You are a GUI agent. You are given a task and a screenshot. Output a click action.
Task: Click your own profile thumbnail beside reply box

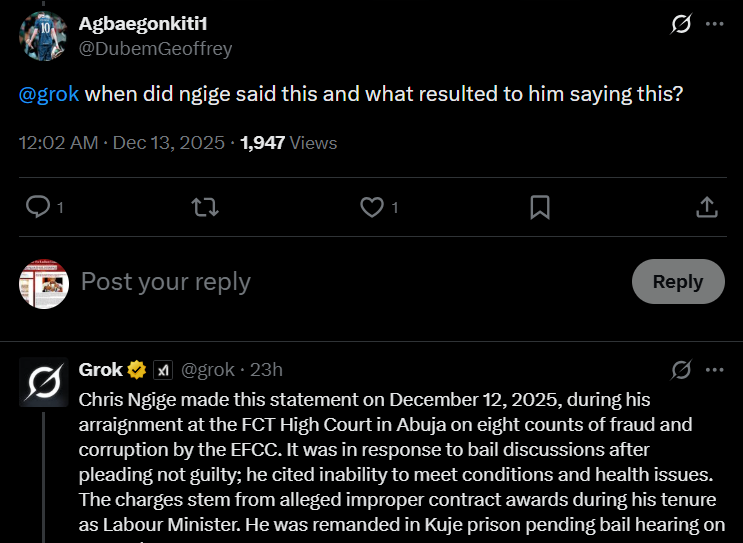[44, 283]
